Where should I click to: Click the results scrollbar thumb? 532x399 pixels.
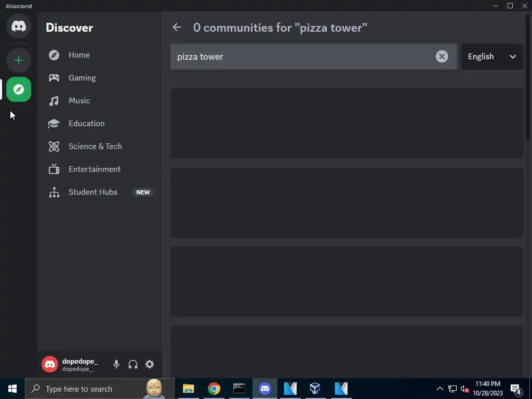point(528,76)
